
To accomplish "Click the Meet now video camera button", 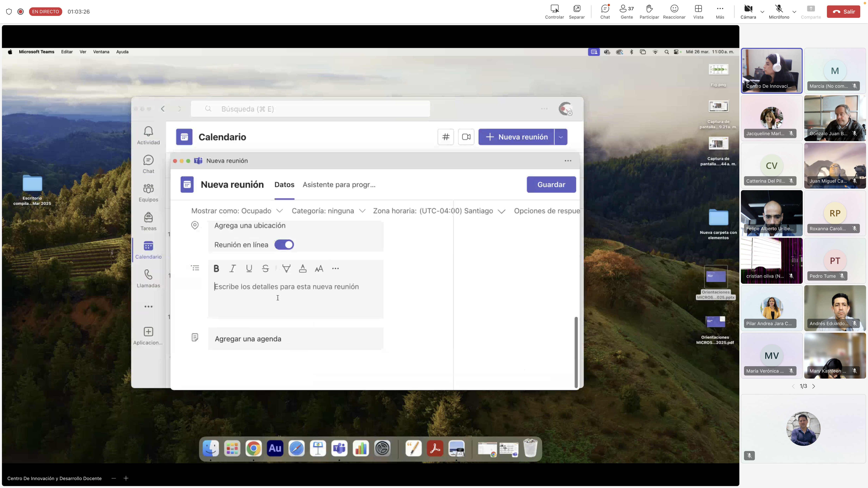I will [466, 137].
